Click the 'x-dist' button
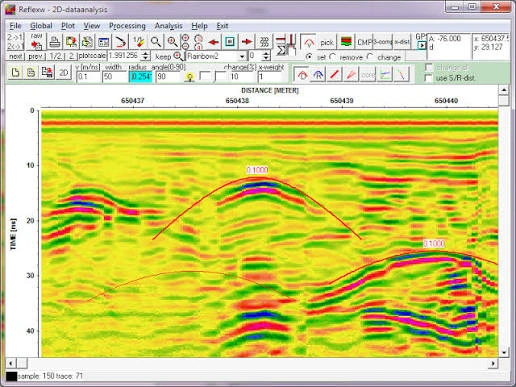Image resolution: width=516 pixels, height=387 pixels. pos(402,42)
